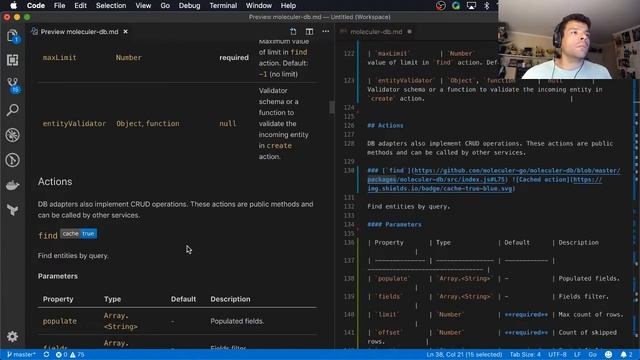Screen dimensions: 640x360
Task: Open the File menu
Action: tap(60, 6)
